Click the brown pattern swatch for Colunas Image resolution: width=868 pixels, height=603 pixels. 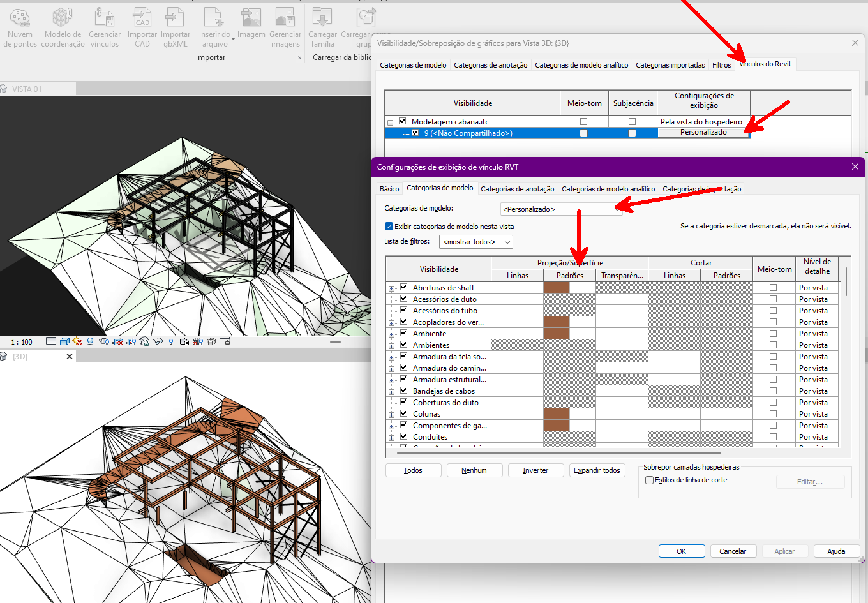pos(556,413)
